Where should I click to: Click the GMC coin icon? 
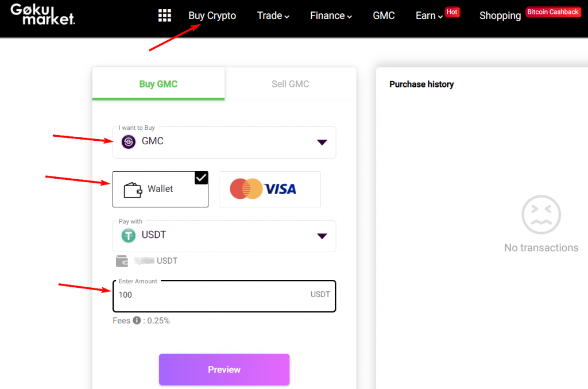click(128, 142)
